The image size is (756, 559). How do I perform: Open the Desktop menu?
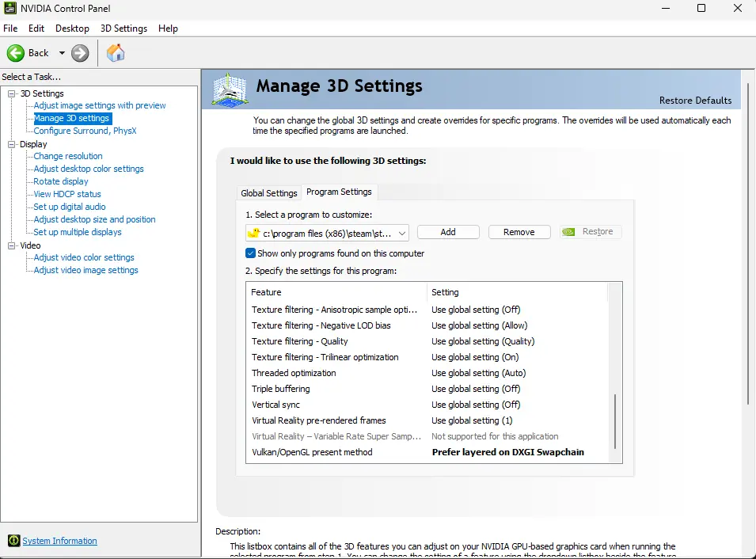(72, 29)
